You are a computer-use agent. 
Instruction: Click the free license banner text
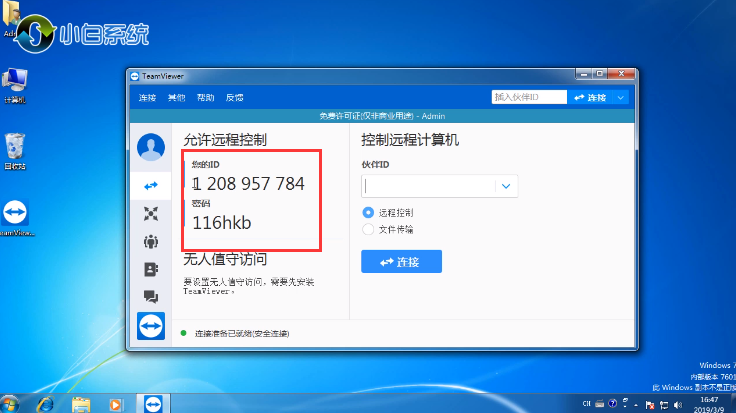tap(382, 116)
